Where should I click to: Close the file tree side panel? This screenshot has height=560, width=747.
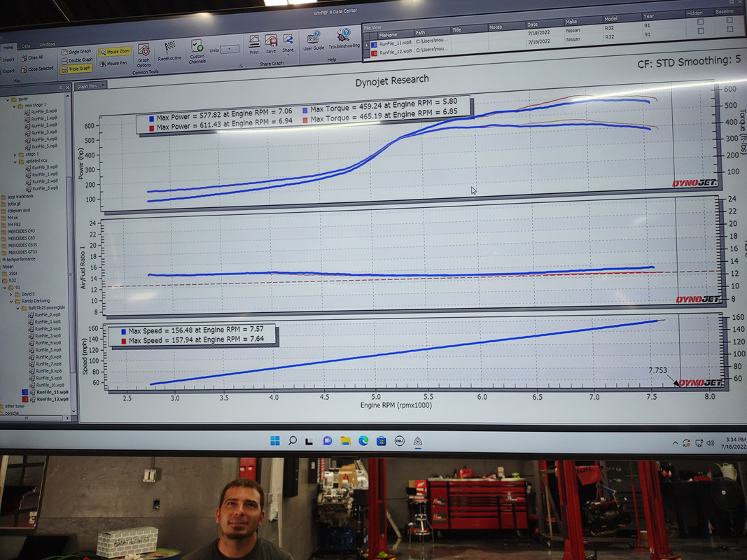[67, 87]
